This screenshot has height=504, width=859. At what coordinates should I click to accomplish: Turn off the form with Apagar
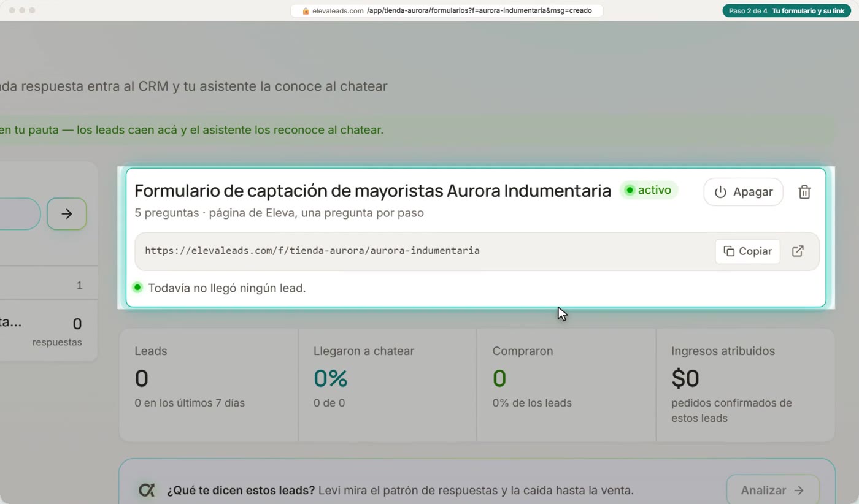[743, 192]
